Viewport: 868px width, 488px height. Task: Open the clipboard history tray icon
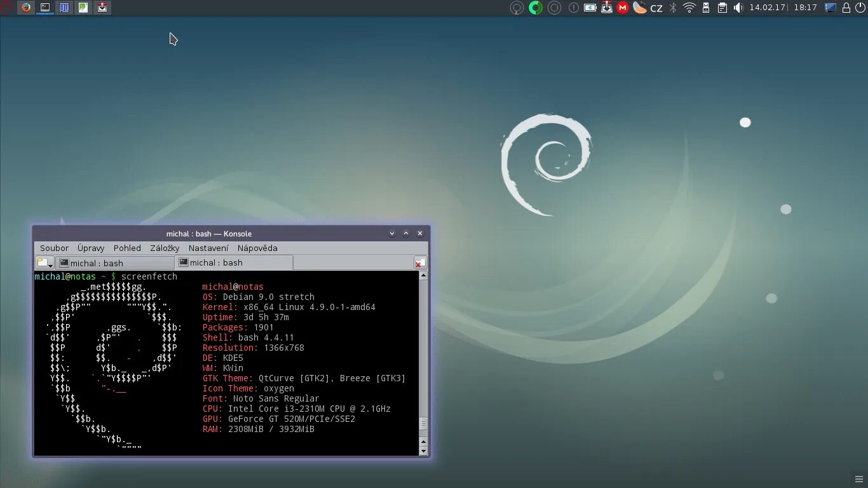(x=722, y=8)
